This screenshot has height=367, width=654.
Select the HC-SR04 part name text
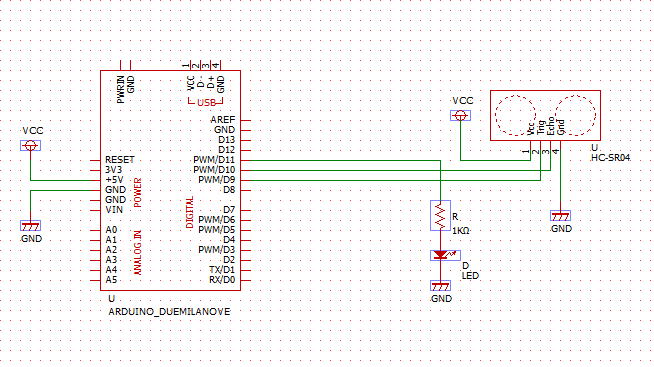point(610,158)
